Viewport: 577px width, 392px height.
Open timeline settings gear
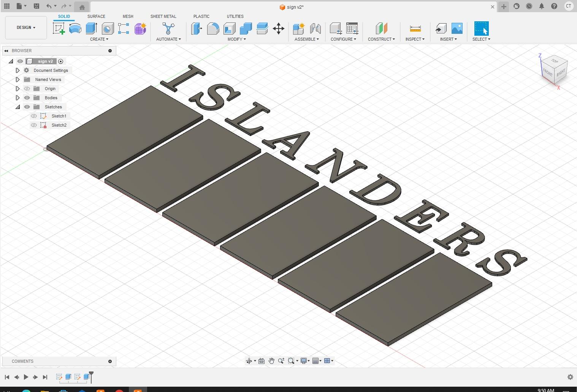click(570, 377)
